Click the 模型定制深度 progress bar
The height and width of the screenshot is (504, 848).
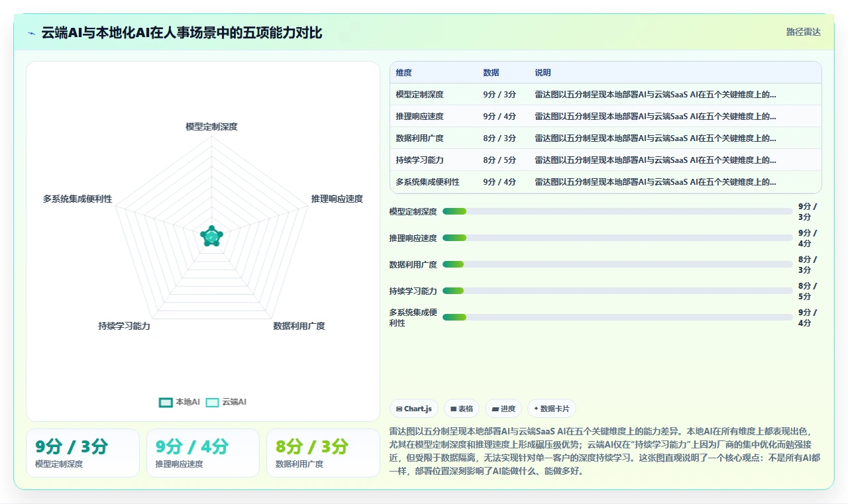pos(617,211)
